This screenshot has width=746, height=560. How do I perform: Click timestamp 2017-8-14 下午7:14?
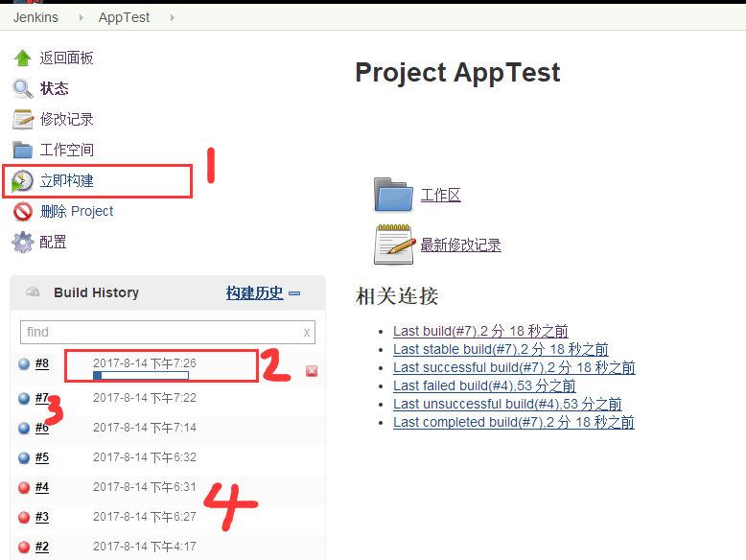click(x=145, y=428)
